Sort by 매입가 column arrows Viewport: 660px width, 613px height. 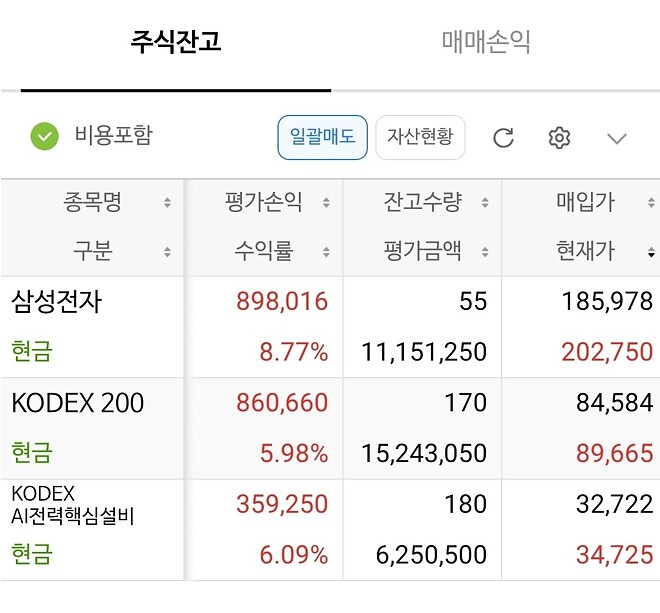point(651,203)
